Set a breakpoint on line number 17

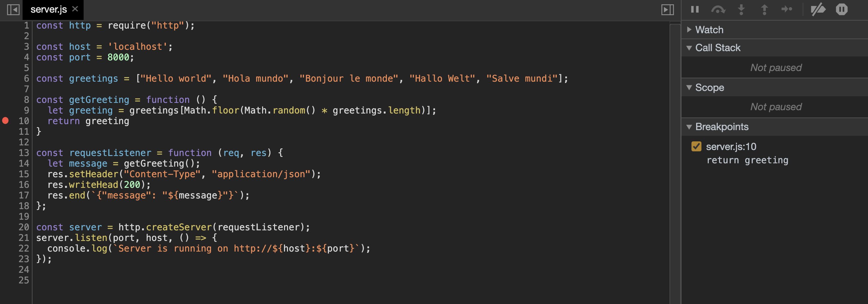pos(24,195)
